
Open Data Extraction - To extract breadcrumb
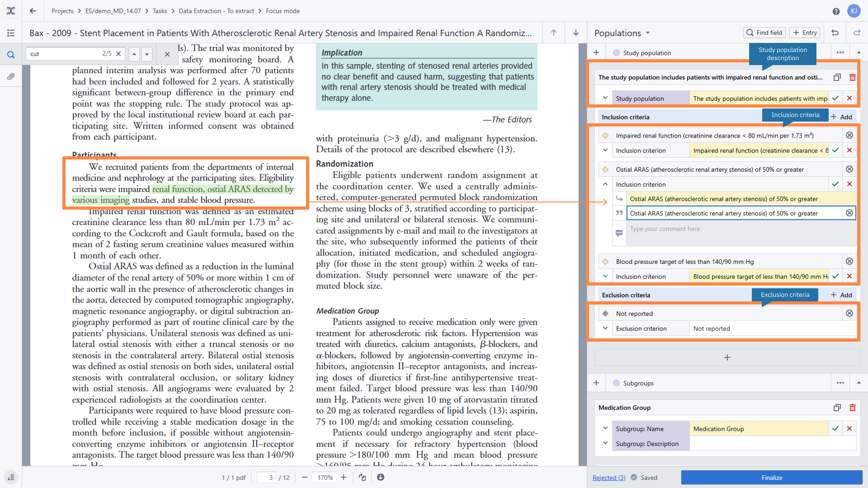coord(216,11)
